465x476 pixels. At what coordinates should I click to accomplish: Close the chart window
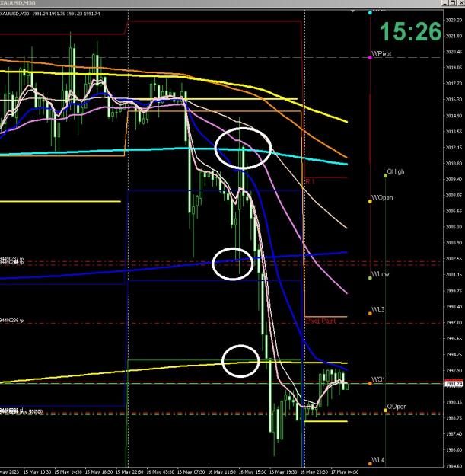coord(460,3)
